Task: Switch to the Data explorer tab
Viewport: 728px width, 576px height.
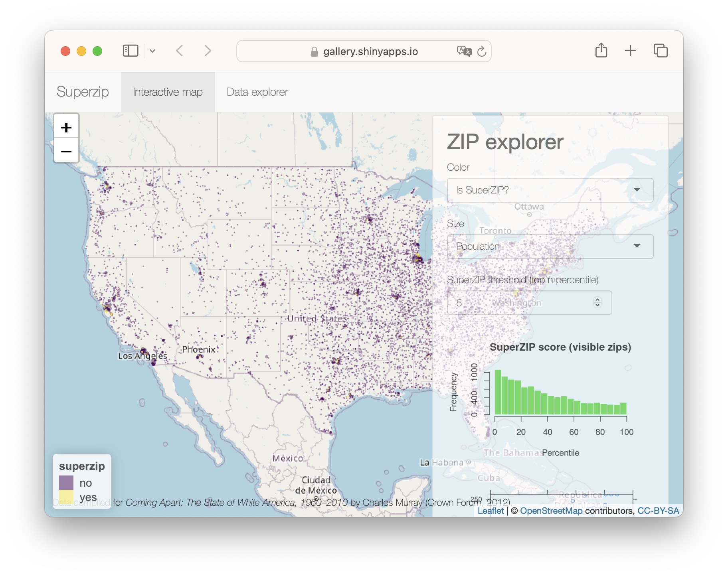Action: 257,92
